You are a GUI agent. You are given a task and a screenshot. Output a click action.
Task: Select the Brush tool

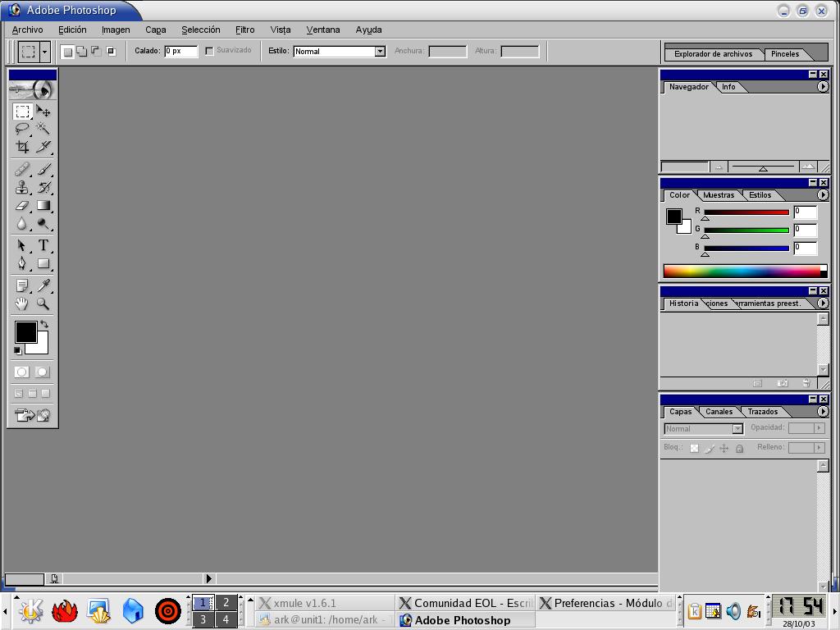[43, 170]
